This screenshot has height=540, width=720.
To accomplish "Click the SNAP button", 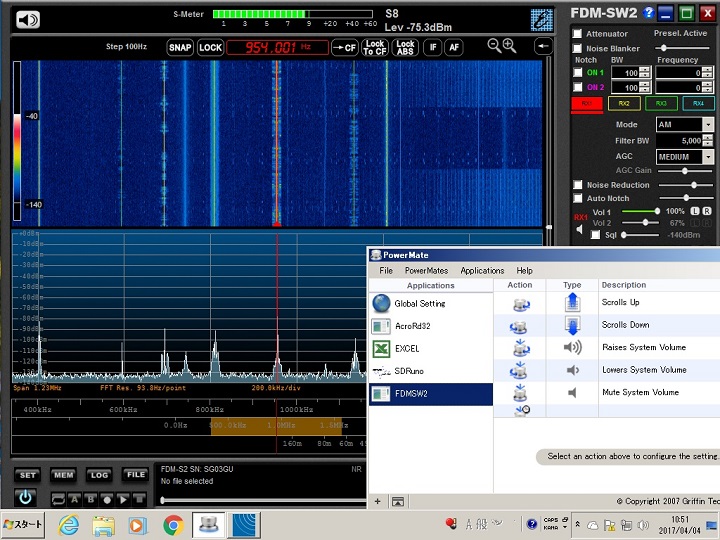I will [x=180, y=47].
